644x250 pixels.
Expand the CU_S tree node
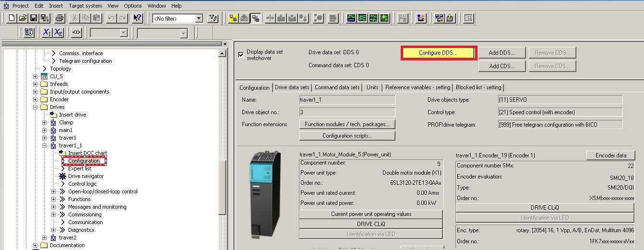[35, 76]
